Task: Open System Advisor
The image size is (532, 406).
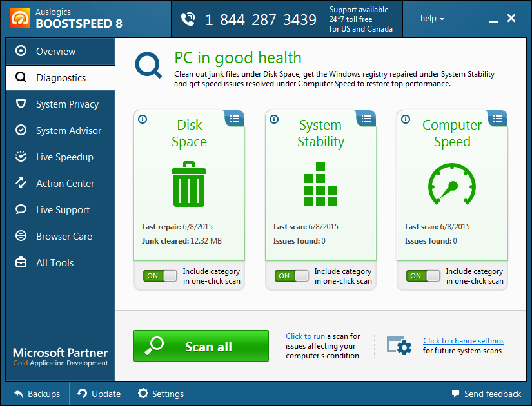Action: [61, 131]
